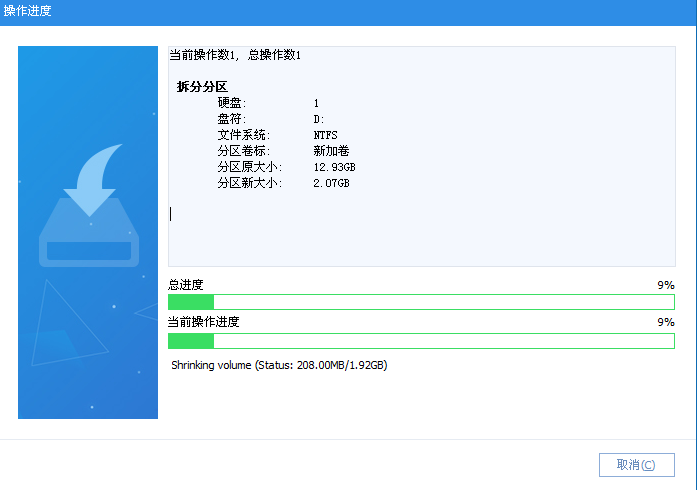Screen dimensions: 697x490
Task: Click the 文件系统: label
Action: point(244,135)
